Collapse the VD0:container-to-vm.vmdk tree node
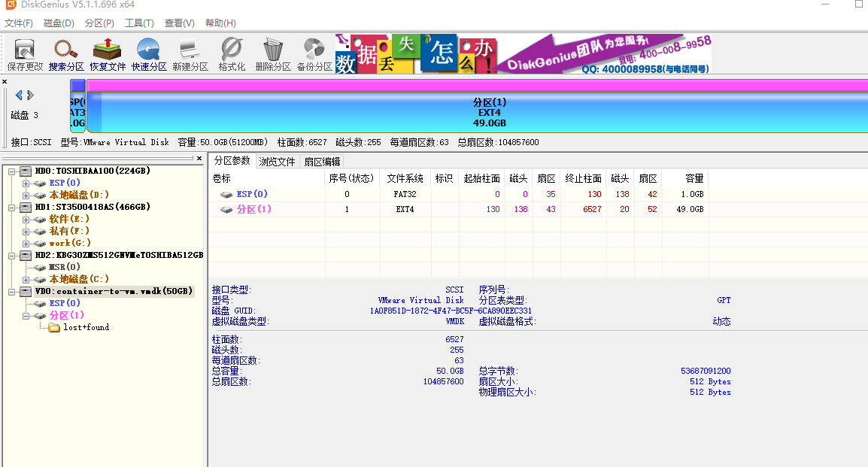The image size is (868, 467). pyautogui.click(x=12, y=291)
